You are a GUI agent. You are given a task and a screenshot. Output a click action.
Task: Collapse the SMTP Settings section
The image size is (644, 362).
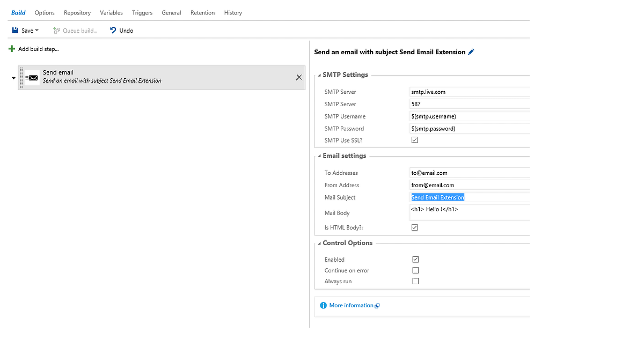(319, 75)
